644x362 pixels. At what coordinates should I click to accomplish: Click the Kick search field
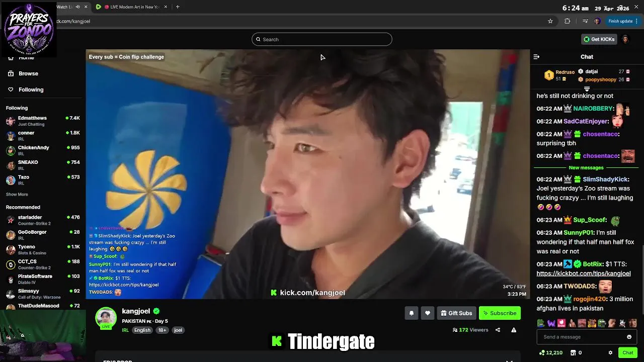[322, 39]
